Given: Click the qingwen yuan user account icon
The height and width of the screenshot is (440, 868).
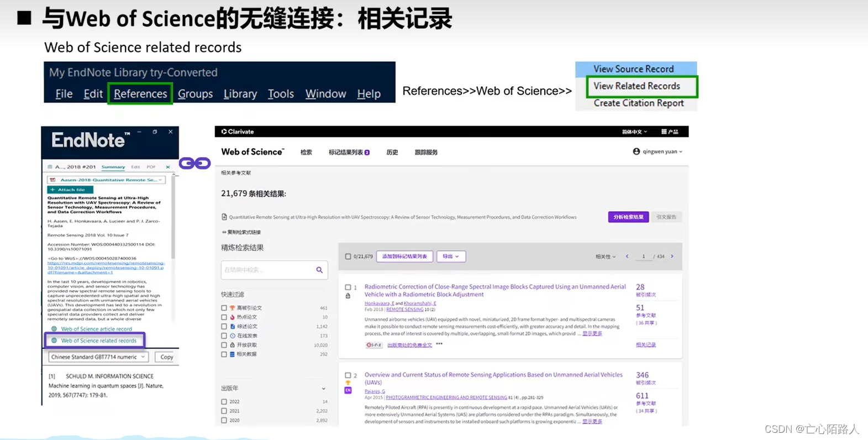Looking at the screenshot, I should tap(636, 151).
